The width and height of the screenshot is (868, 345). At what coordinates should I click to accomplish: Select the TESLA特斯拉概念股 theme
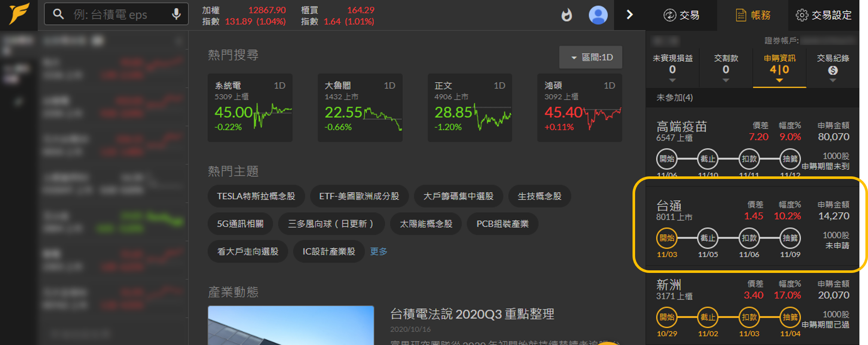coord(256,197)
